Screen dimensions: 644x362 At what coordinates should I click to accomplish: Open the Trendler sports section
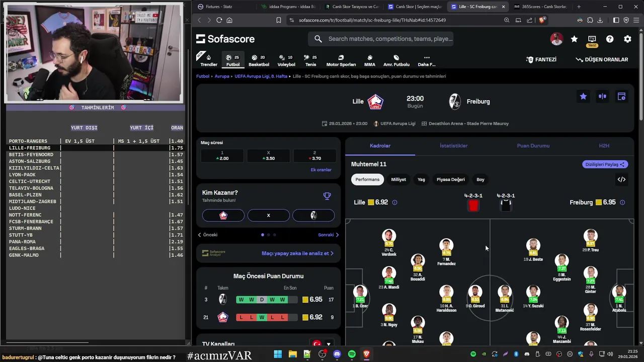(209, 60)
